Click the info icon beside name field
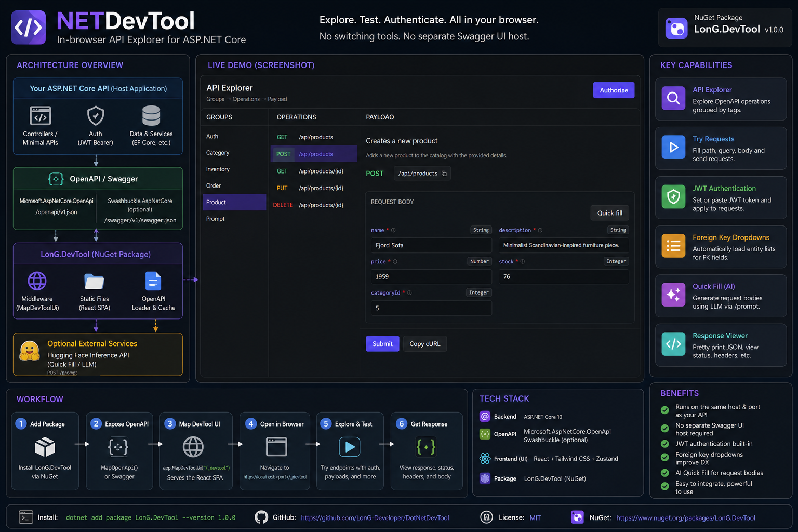The height and width of the screenshot is (532, 798). (393, 230)
